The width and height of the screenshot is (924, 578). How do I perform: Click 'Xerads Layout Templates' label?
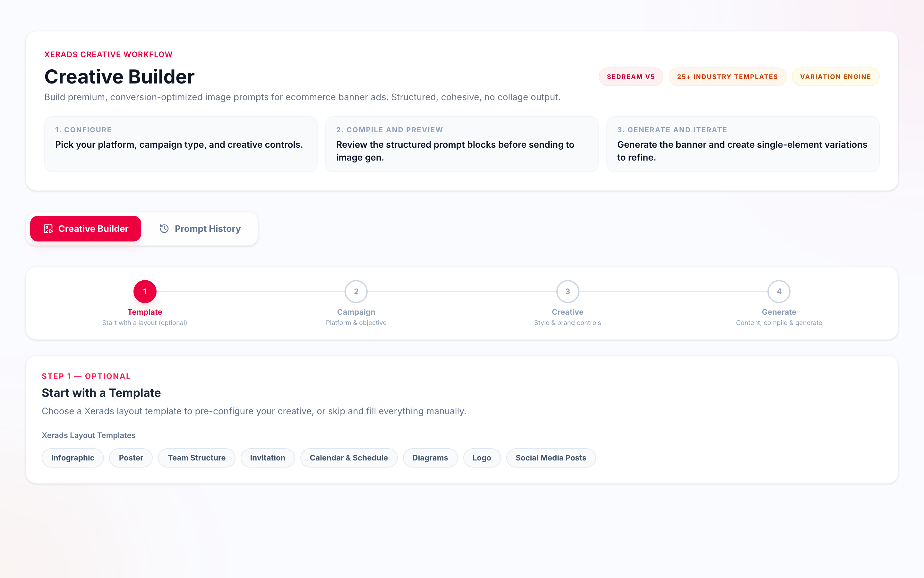89,435
